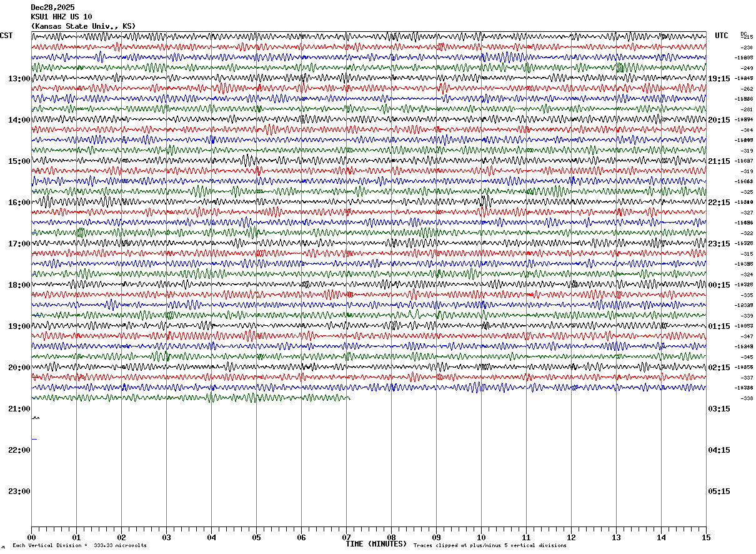Click the 03:15 UTC time label
This screenshot has width=756, height=554.
pyautogui.click(x=719, y=409)
